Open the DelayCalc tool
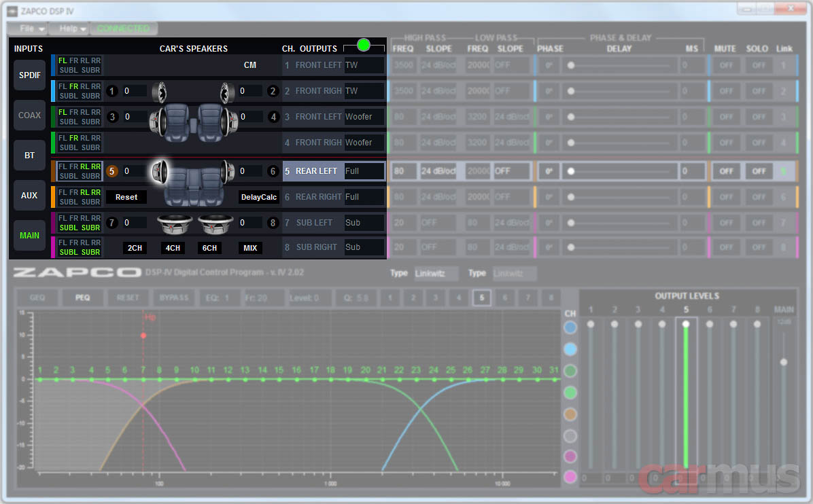813x504 pixels. pos(259,198)
